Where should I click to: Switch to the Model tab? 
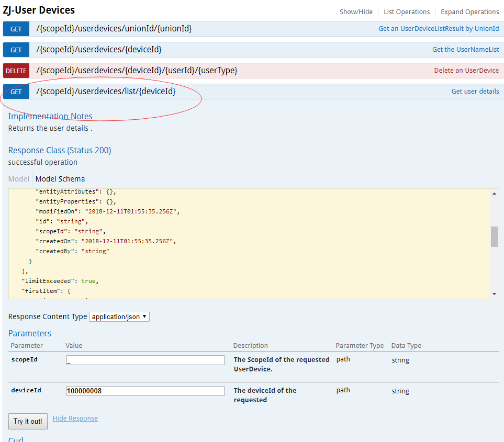19,179
